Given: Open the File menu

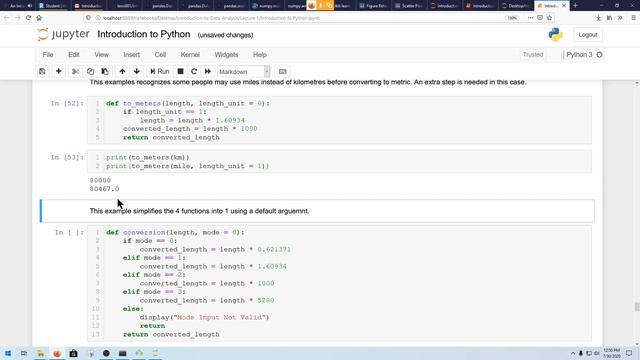Looking at the screenshot, I should pos(48,55).
